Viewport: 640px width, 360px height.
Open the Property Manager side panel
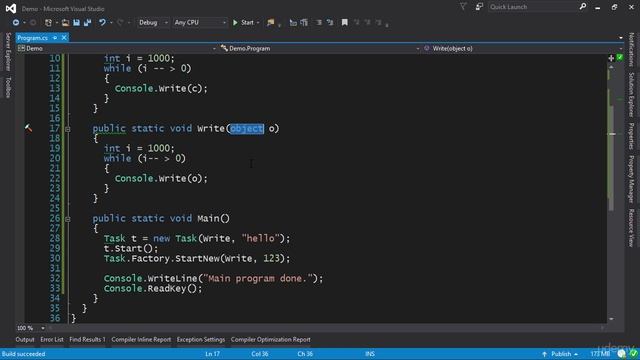point(631,179)
